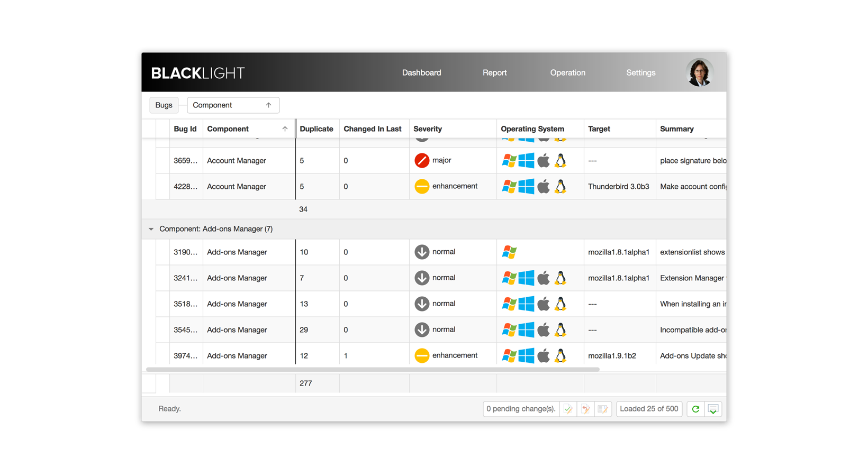The image size is (868, 476).
Task: Click the Bugs button
Action: [164, 105]
